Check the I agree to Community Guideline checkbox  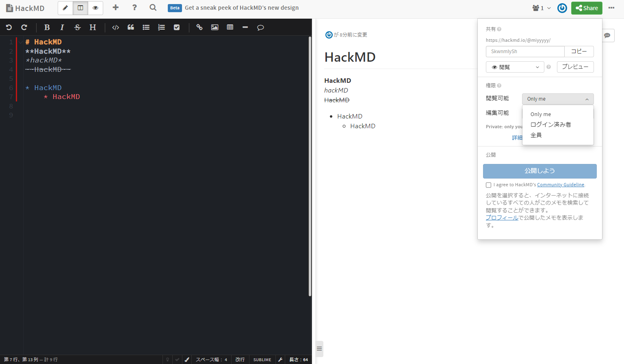pyautogui.click(x=488, y=185)
